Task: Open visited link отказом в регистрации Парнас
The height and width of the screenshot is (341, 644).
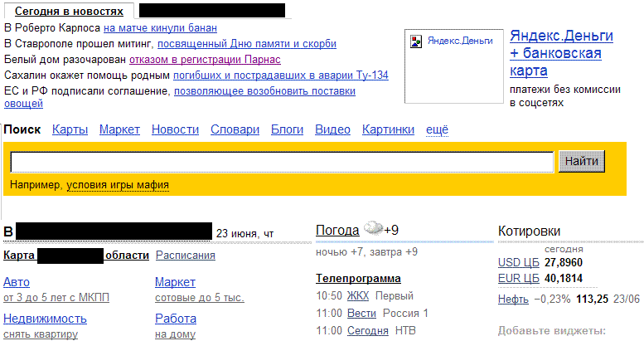Action: tap(205, 60)
